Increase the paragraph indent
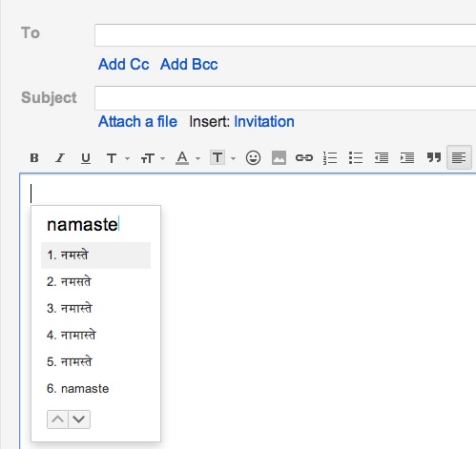 407,157
